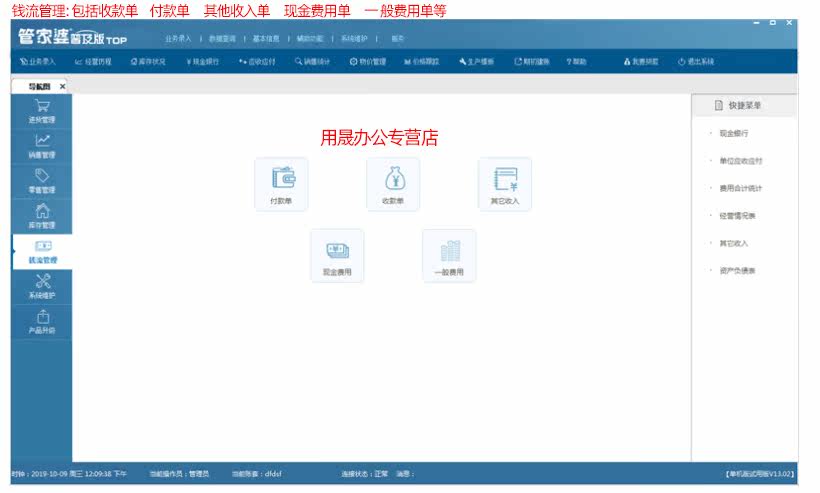Open 单位应收应付 in quick menu

click(x=741, y=161)
